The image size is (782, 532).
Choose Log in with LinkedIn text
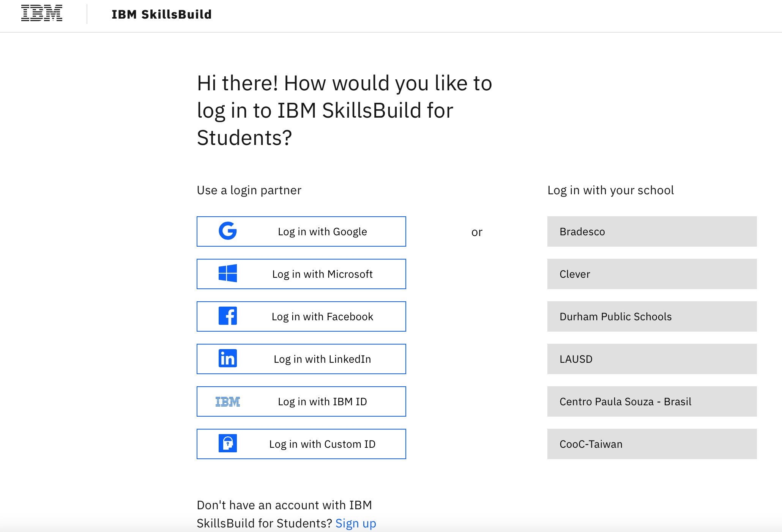pos(322,359)
